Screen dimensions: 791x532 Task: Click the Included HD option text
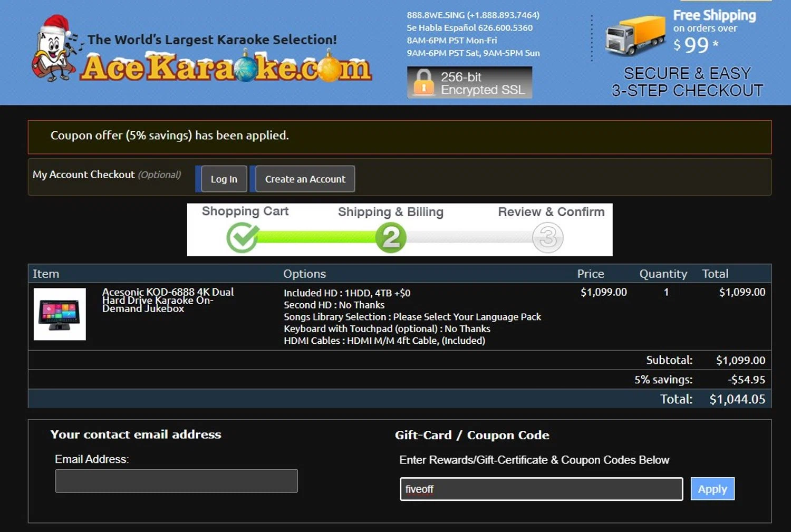click(x=347, y=293)
